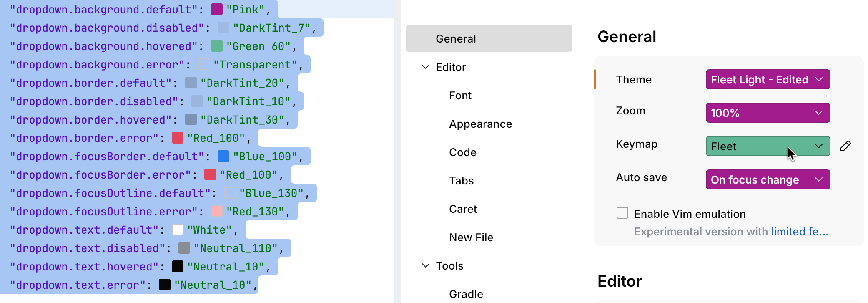Click the Green 60 swatch for dropdown.background.hovered
Screen dimensions: 868x303
[x=216, y=46]
